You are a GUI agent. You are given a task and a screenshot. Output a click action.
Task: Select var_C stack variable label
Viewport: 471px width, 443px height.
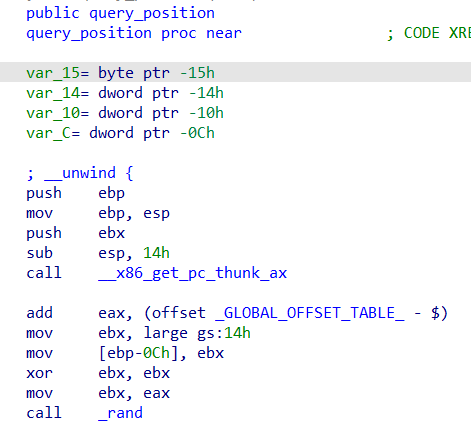tap(49, 133)
